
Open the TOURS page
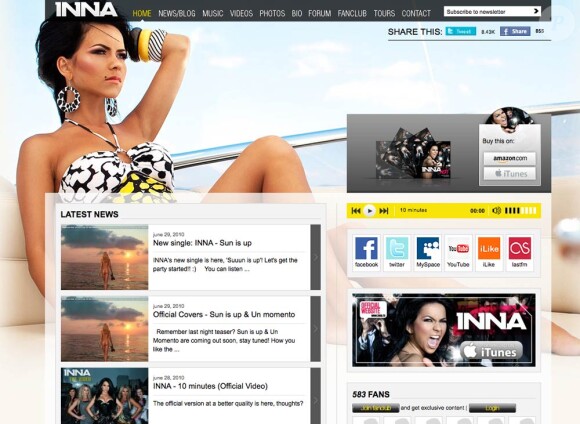tap(384, 14)
